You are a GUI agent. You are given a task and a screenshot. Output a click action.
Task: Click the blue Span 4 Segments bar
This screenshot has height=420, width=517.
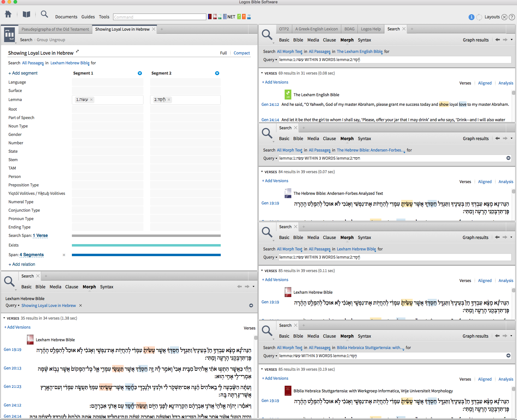(x=146, y=255)
